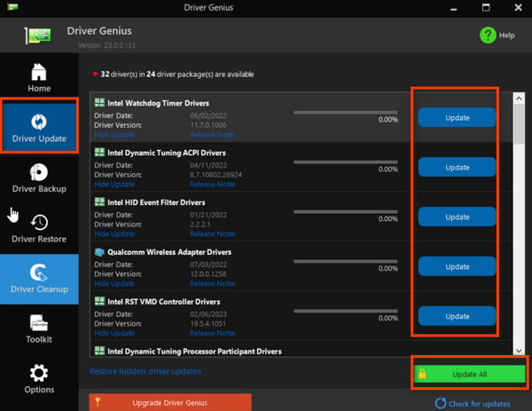This screenshot has width=532, height=411.
Task: Open the Help link text
Action: [506, 36]
